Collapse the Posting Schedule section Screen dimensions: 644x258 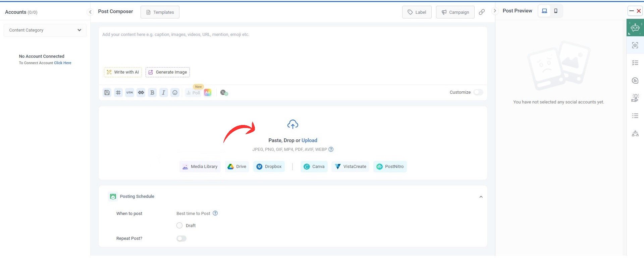[x=481, y=197]
